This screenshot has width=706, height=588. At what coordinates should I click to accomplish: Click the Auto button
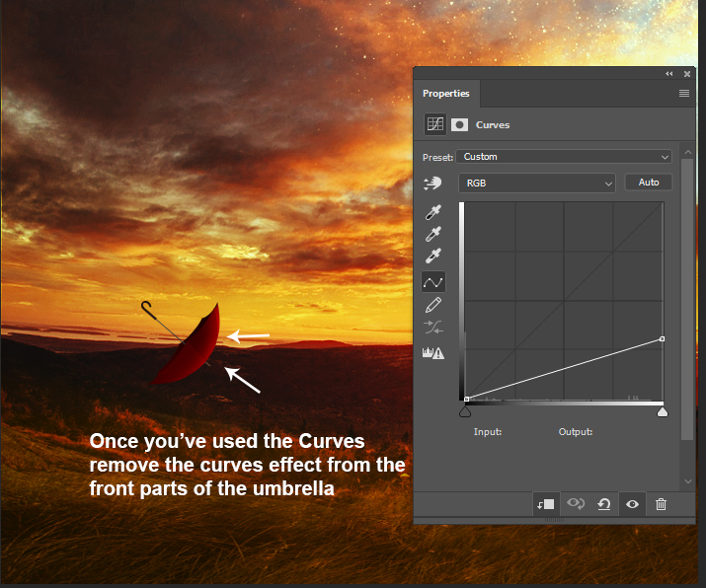tap(649, 183)
